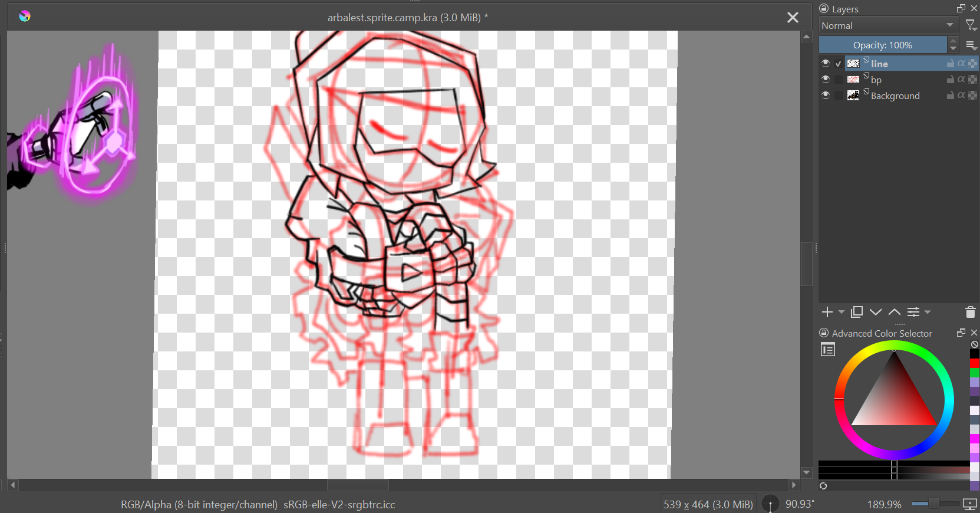The image size is (980, 513).
Task: Hide the Background layer with its eye icon
Action: tap(826, 95)
